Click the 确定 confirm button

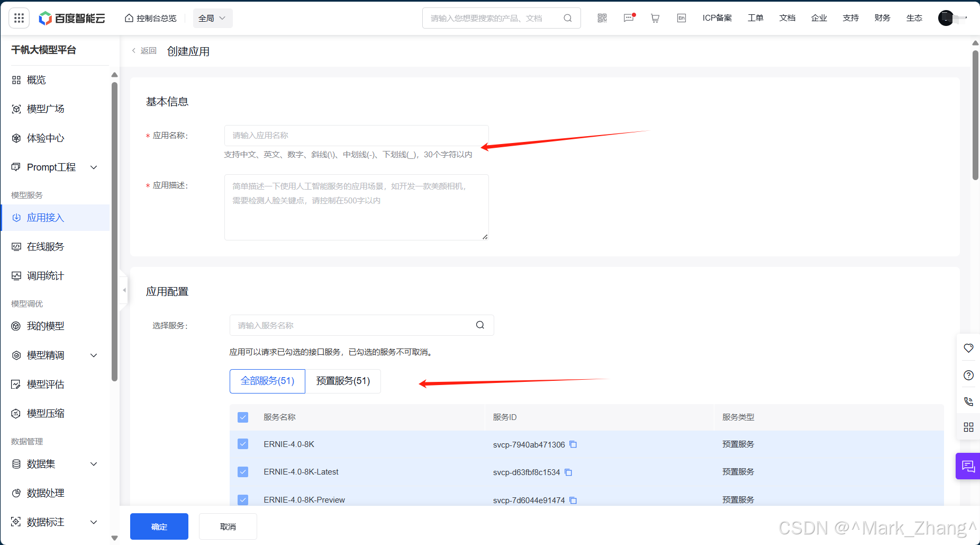click(x=159, y=526)
